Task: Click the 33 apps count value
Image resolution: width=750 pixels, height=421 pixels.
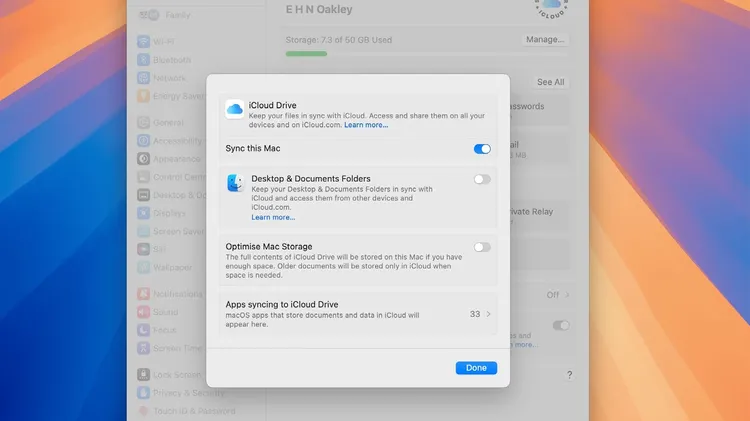Action: click(x=474, y=314)
